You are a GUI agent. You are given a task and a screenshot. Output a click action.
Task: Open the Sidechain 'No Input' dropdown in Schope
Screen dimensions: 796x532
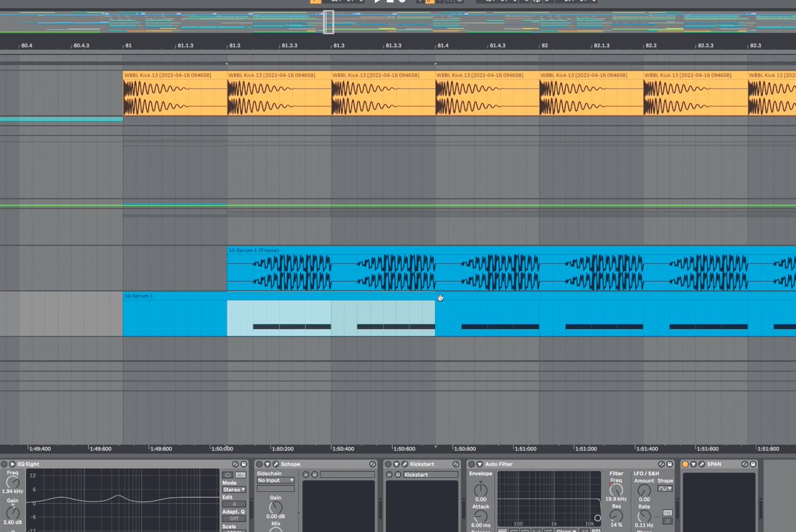275,480
